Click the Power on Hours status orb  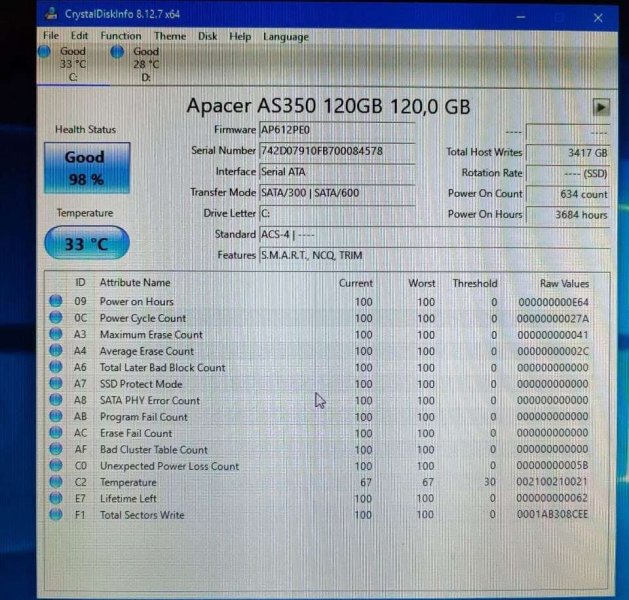[55, 302]
